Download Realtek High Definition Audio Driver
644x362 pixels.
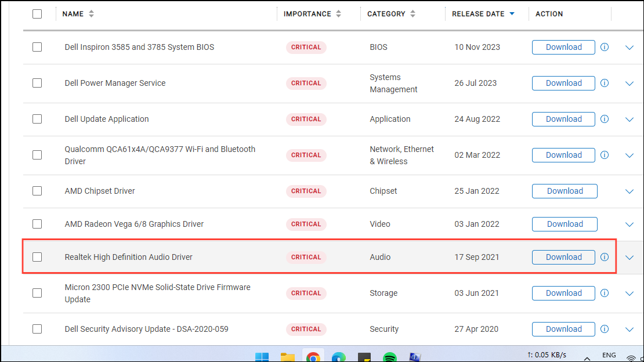click(x=563, y=257)
